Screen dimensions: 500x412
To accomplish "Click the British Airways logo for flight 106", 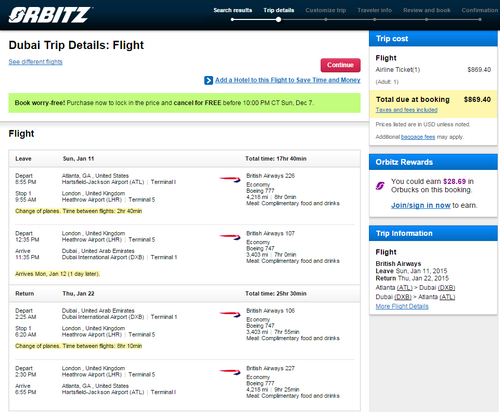I will point(230,314).
